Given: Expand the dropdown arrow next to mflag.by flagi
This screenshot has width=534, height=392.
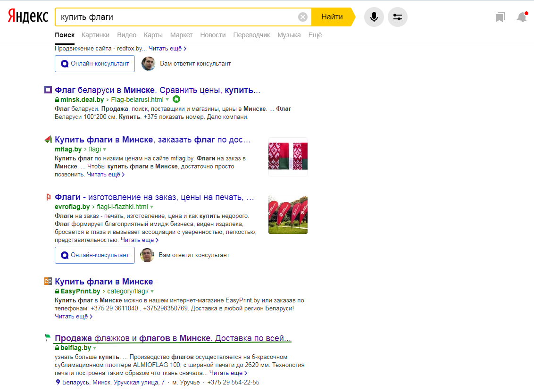Looking at the screenshot, I should click(x=105, y=149).
